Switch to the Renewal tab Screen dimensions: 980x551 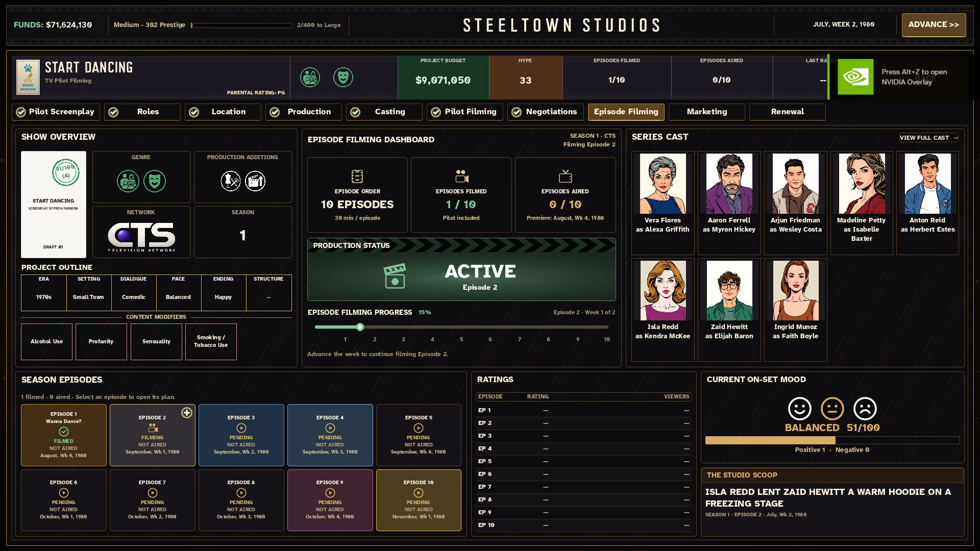click(x=788, y=112)
